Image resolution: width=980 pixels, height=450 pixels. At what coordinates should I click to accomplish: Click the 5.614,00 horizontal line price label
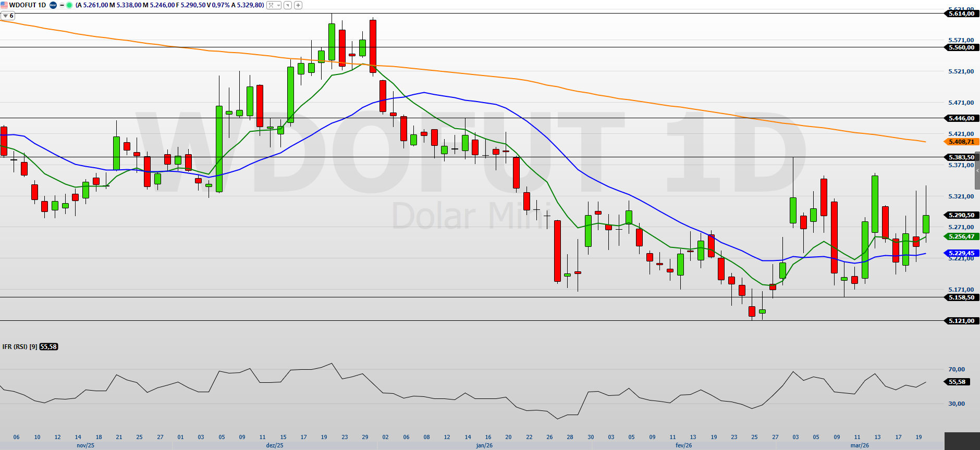(x=961, y=14)
